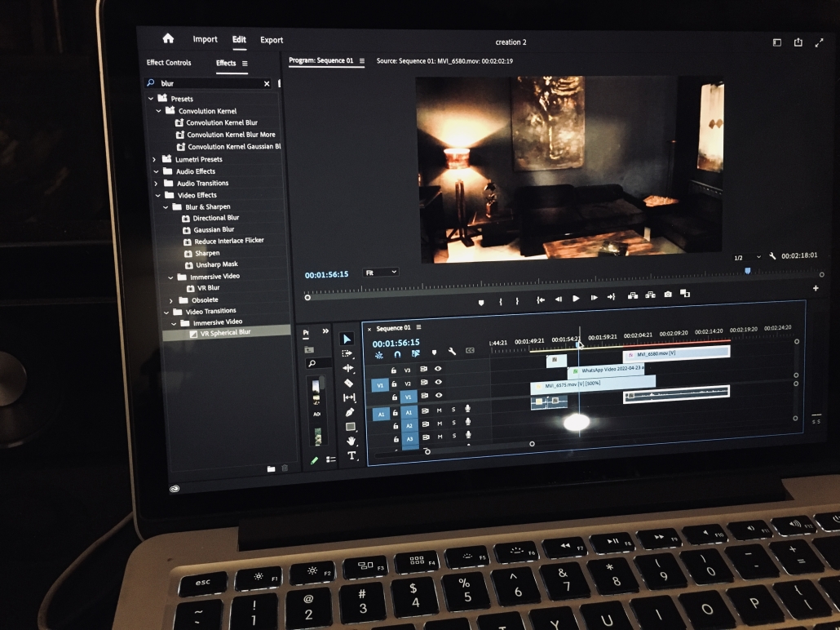Select the Gaussian Blur effect

click(x=214, y=229)
